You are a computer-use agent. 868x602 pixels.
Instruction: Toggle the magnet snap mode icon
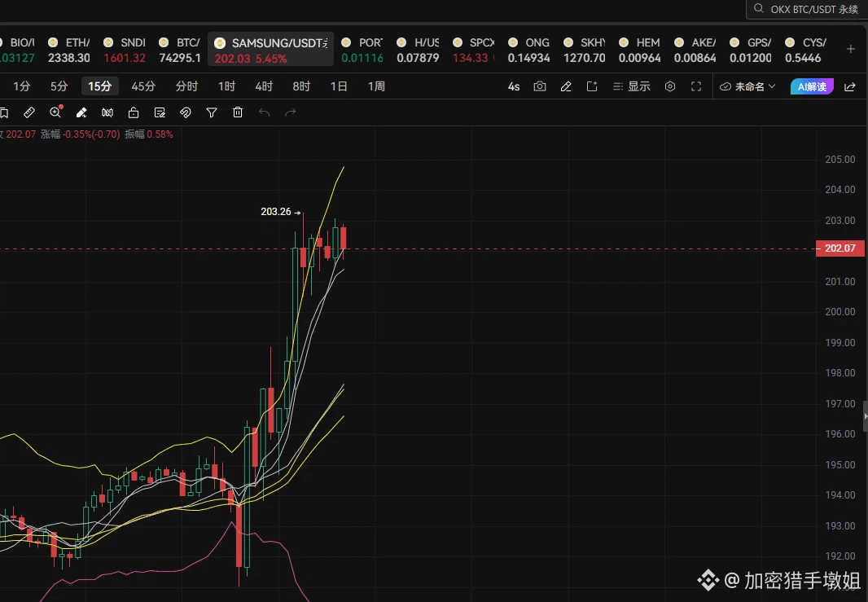[186, 113]
